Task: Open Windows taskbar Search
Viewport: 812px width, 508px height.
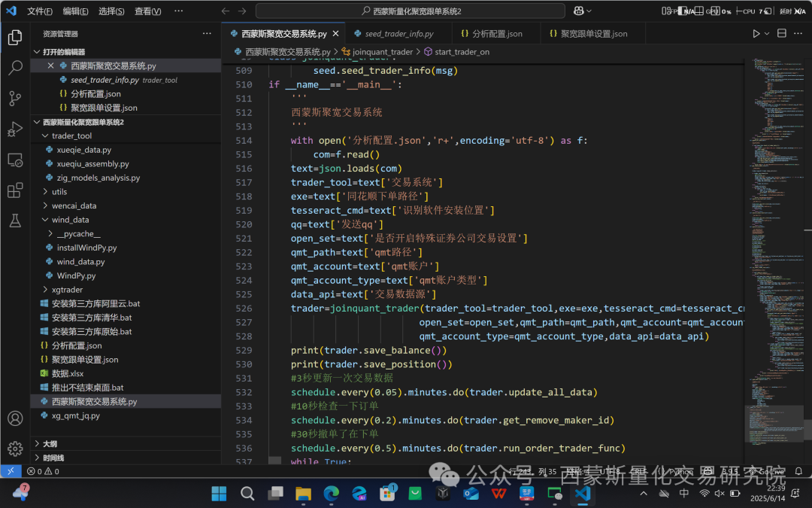Action: (247, 493)
